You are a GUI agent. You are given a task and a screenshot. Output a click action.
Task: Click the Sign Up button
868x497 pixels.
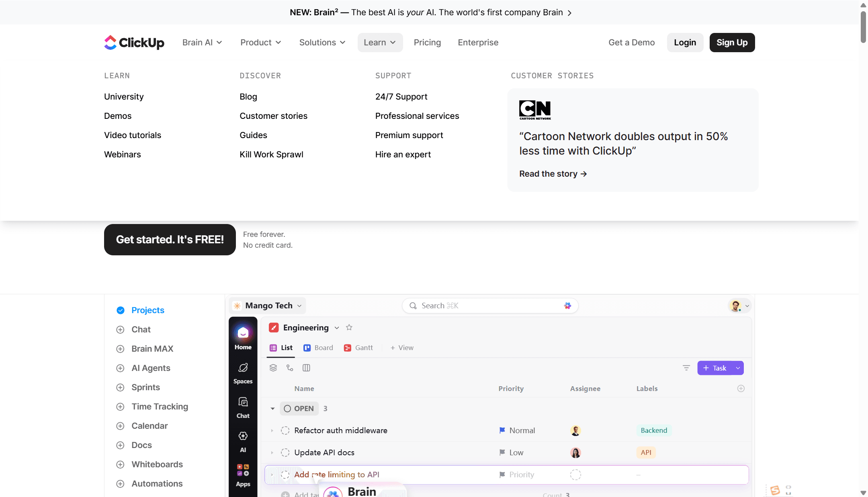732,43
